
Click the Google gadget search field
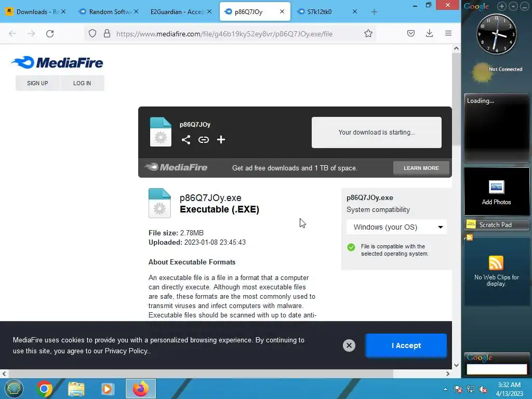497,369
